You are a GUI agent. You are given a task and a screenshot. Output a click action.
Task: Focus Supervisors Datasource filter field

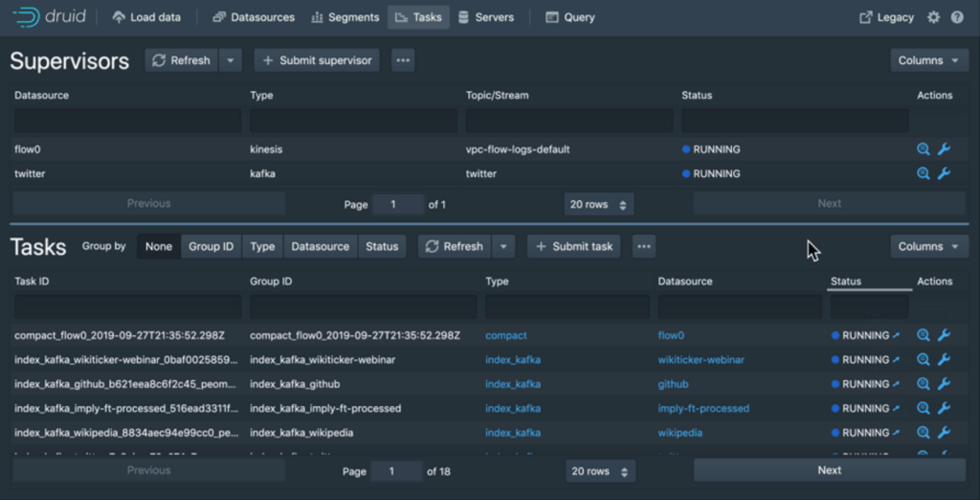[127, 120]
